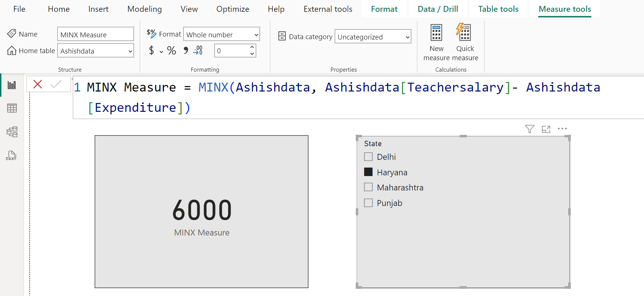Open the Report view in left sidebar
The image size is (644, 296).
point(12,85)
